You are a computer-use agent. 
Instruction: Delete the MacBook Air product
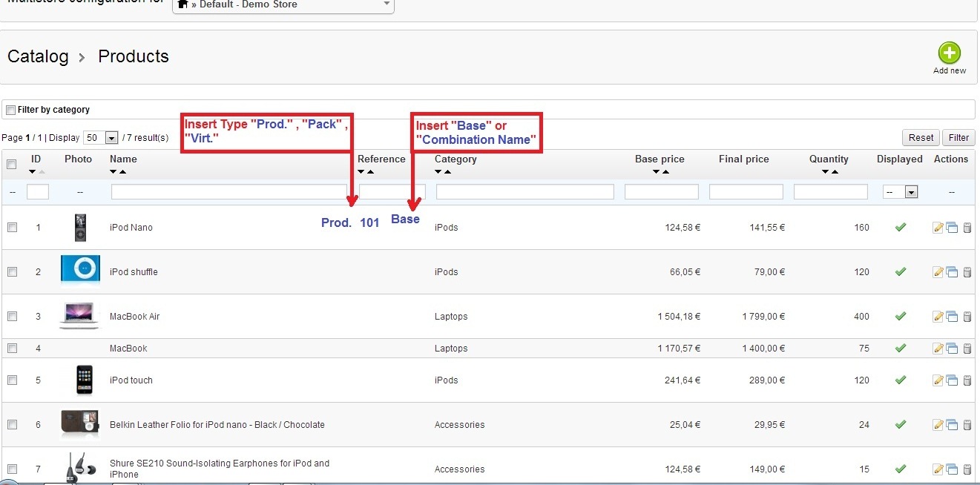(x=967, y=317)
